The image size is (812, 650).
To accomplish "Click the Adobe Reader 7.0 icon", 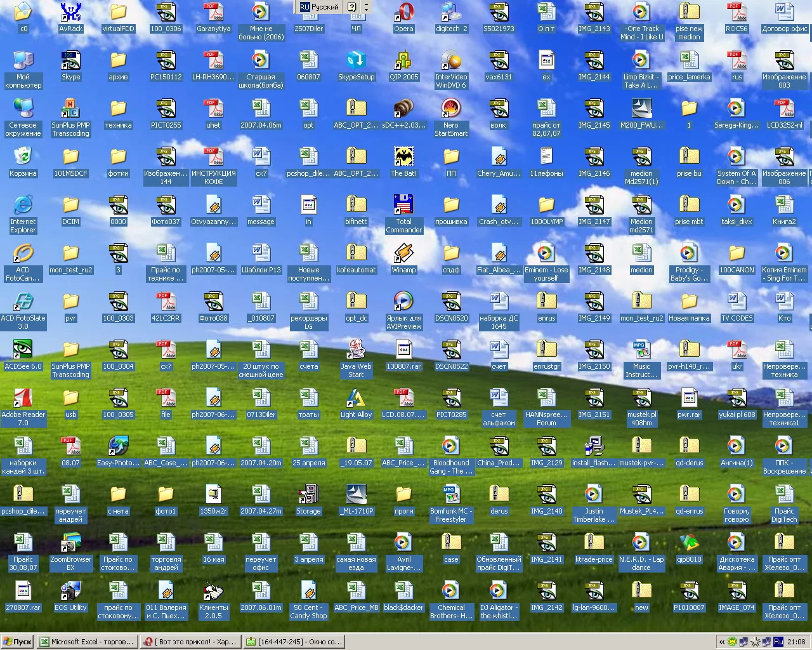I will point(23,407).
